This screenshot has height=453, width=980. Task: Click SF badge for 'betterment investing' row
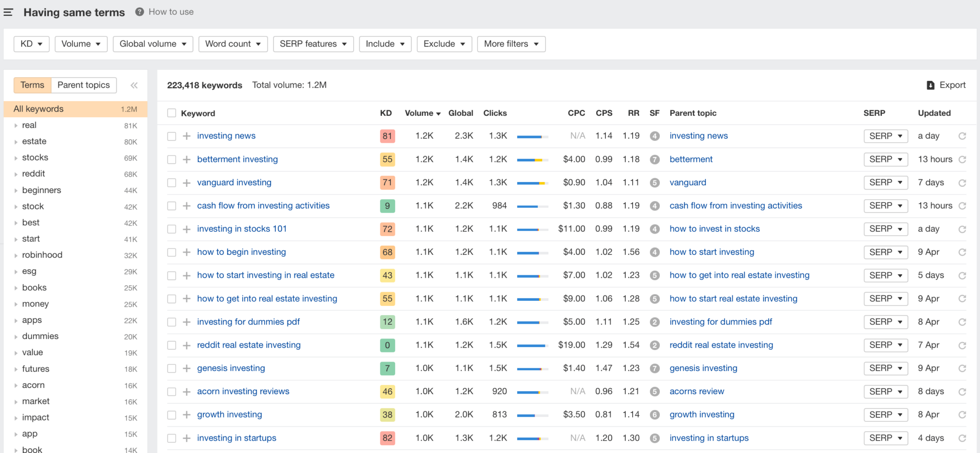point(655,159)
